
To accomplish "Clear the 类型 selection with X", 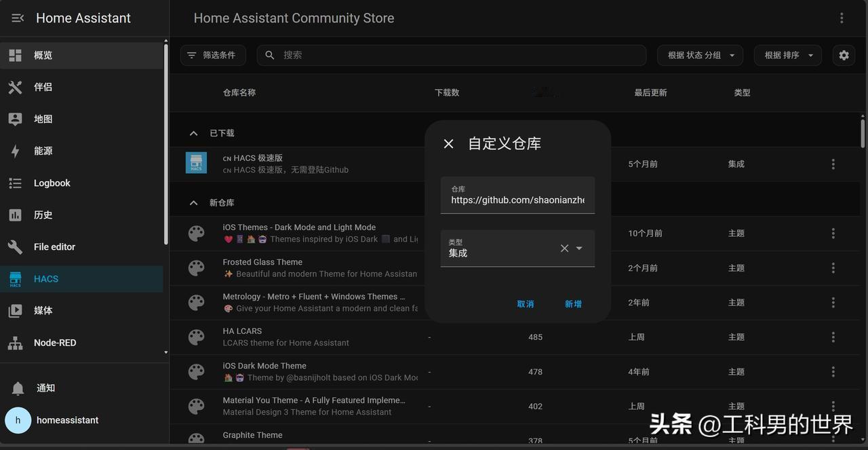I will (564, 248).
